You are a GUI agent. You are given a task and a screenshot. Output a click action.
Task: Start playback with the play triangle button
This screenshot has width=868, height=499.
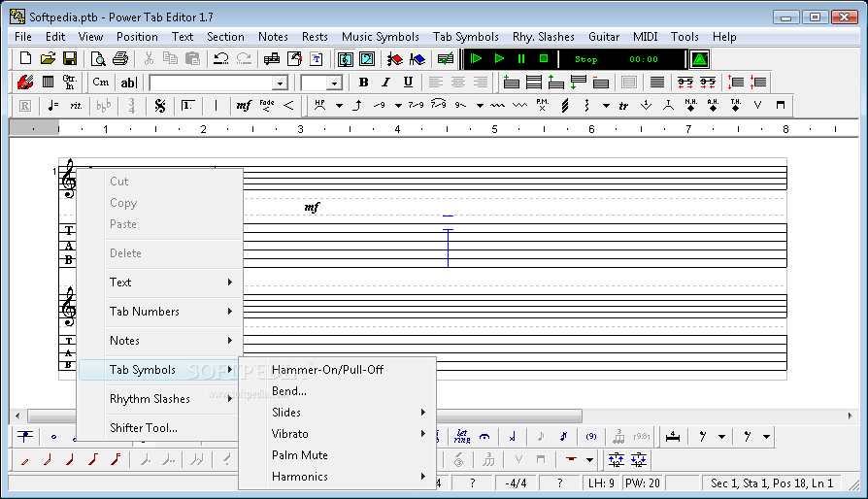pos(499,58)
